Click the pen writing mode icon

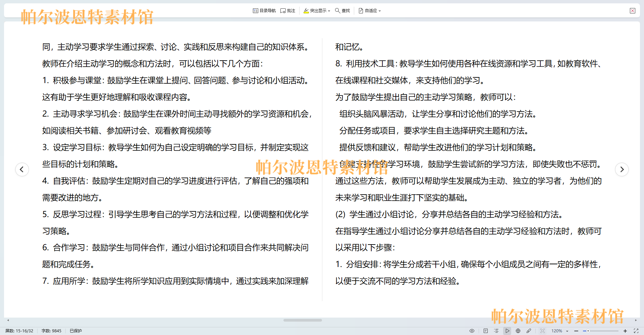(x=529, y=331)
